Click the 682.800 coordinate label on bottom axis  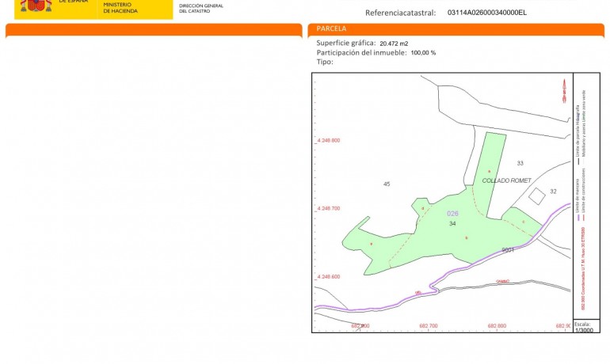click(x=497, y=325)
